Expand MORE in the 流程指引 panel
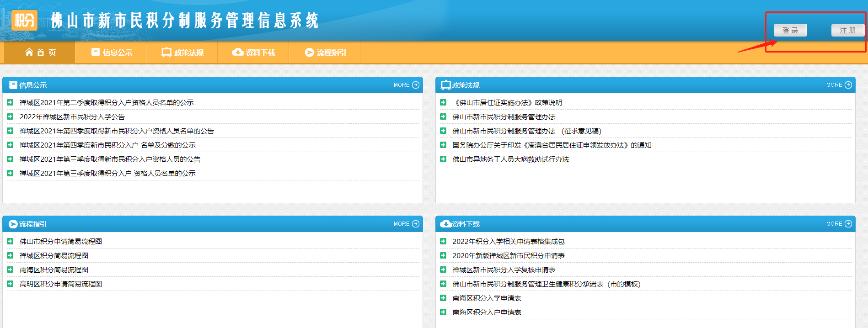This screenshot has height=328, width=868. 406,224
